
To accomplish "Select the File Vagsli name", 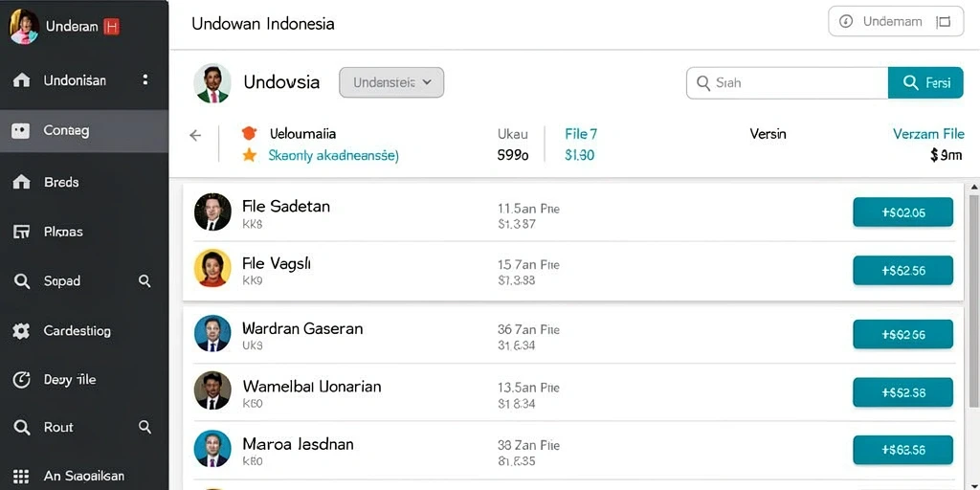I will 277,264.
